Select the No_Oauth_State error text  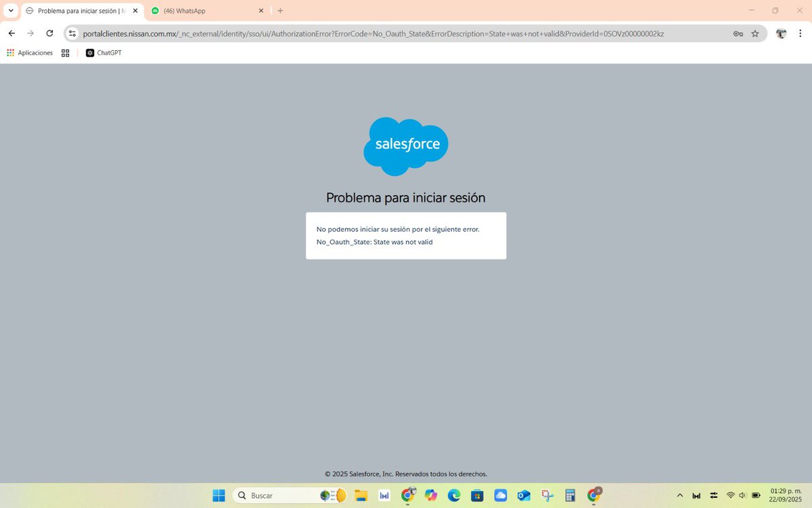coord(374,242)
